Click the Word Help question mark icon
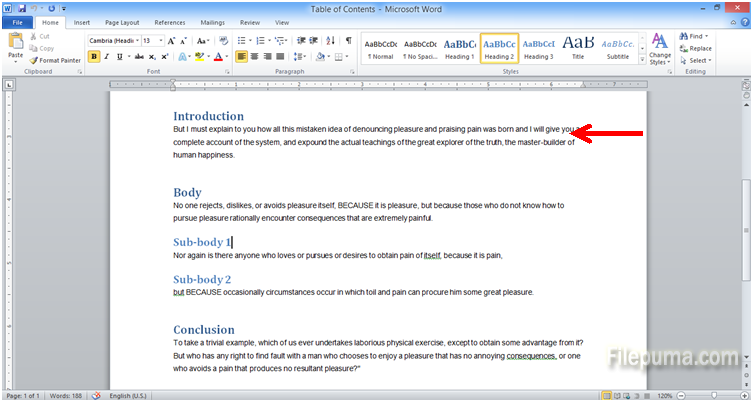Image resolution: width=753 pixels, height=401 pixels. coord(743,21)
